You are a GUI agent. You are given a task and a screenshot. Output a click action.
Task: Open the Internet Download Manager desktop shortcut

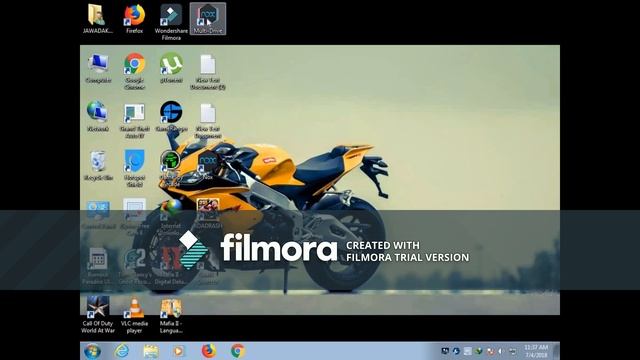[171, 217]
